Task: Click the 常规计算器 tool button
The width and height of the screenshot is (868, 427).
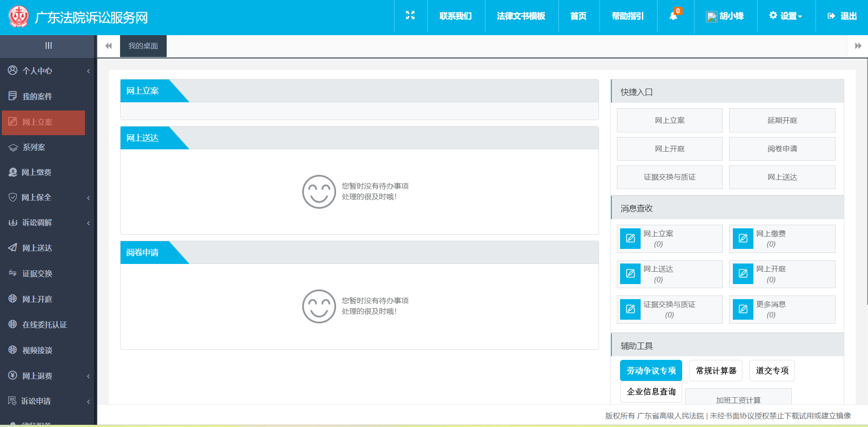Action: point(716,370)
